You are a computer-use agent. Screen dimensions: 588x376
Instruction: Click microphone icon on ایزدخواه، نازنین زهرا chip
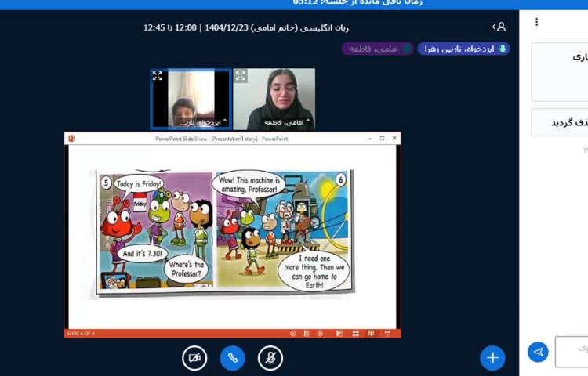point(503,49)
